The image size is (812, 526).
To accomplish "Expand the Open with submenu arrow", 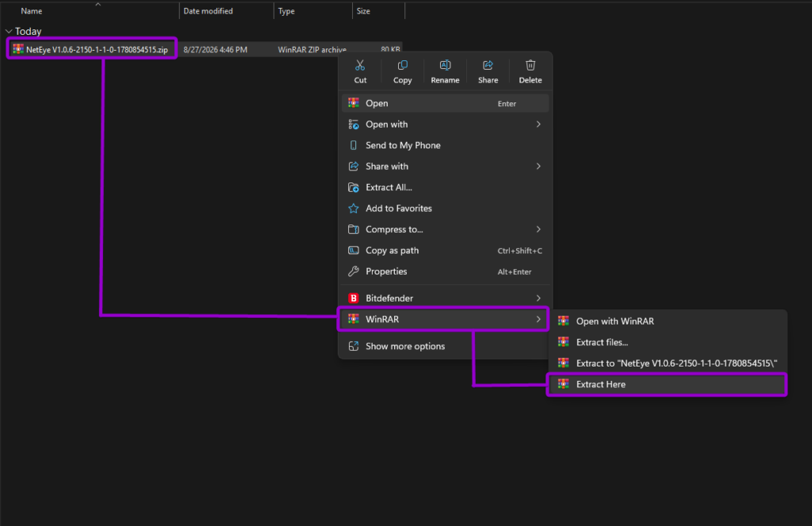I will pos(538,125).
